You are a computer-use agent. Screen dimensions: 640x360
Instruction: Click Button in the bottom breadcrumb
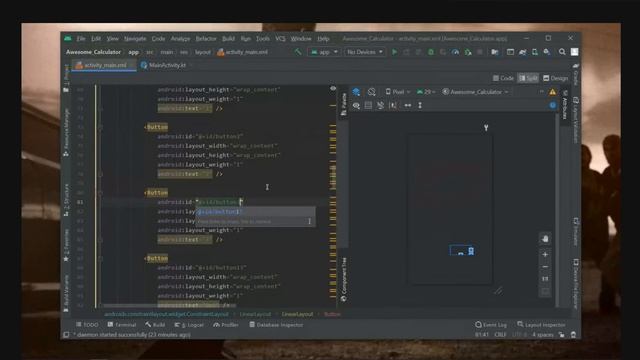click(x=332, y=314)
